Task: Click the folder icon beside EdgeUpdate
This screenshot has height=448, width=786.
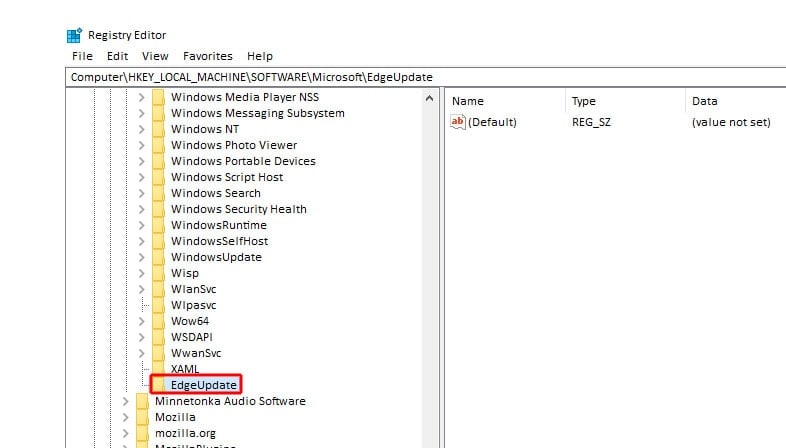Action: [158, 385]
